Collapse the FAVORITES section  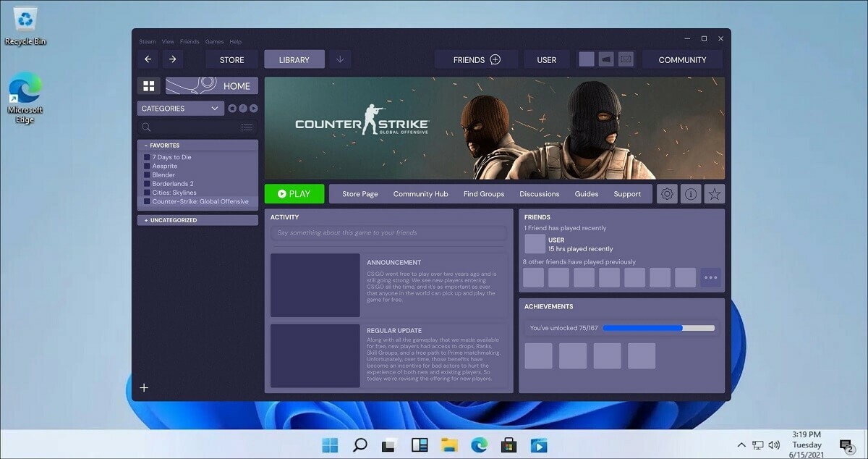click(197, 146)
